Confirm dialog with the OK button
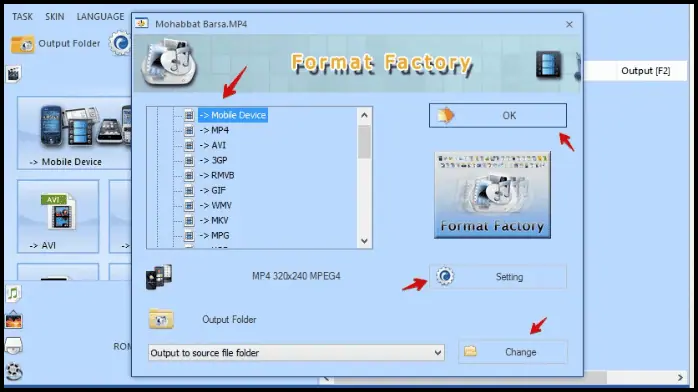698x392 pixels. (x=498, y=116)
